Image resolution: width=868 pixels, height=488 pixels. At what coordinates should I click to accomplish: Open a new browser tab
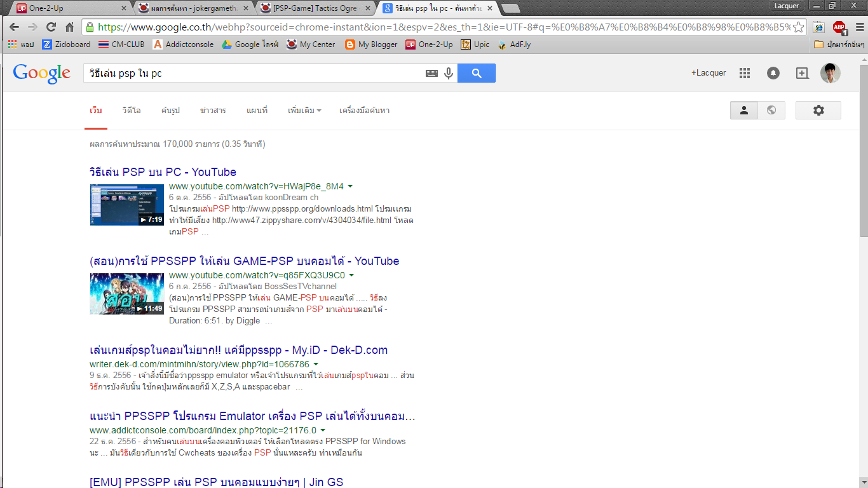pos(510,8)
